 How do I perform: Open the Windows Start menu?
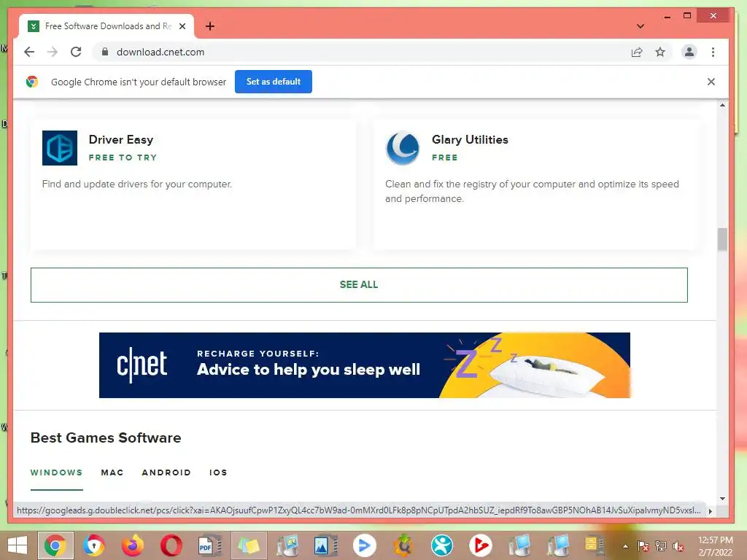tap(18, 545)
